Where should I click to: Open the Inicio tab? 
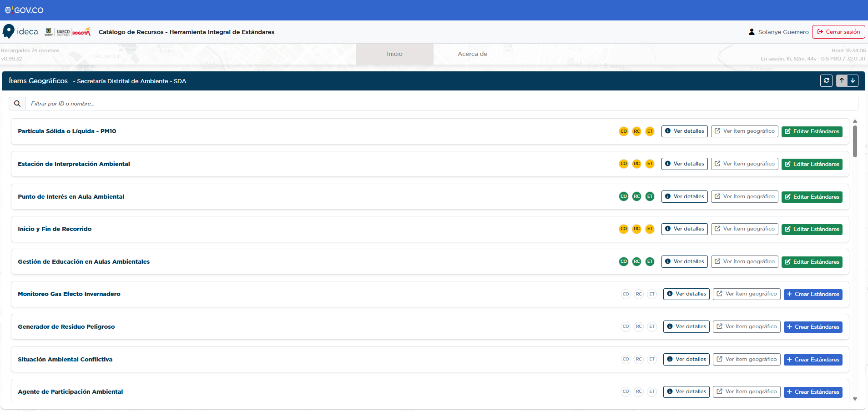[x=394, y=54]
